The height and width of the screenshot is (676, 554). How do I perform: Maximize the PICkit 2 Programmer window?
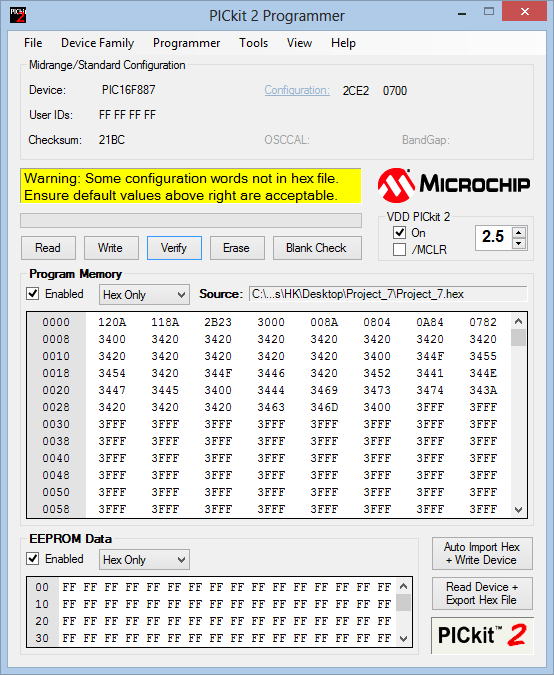coord(488,12)
